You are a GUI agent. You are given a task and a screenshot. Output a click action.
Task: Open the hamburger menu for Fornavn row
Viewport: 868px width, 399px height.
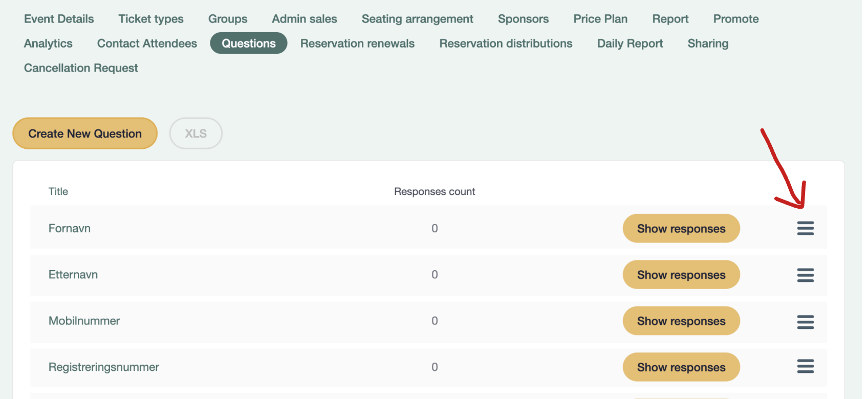click(805, 228)
